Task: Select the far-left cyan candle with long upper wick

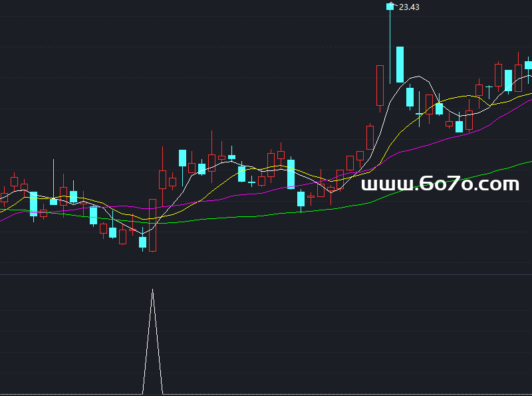Action: coord(53,201)
